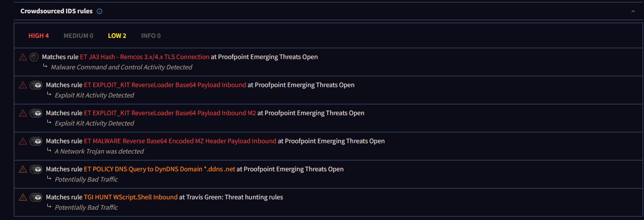Open the TGI HUNT WScript.Shell Inbound rule
The image size is (644, 220).
click(x=131, y=197)
